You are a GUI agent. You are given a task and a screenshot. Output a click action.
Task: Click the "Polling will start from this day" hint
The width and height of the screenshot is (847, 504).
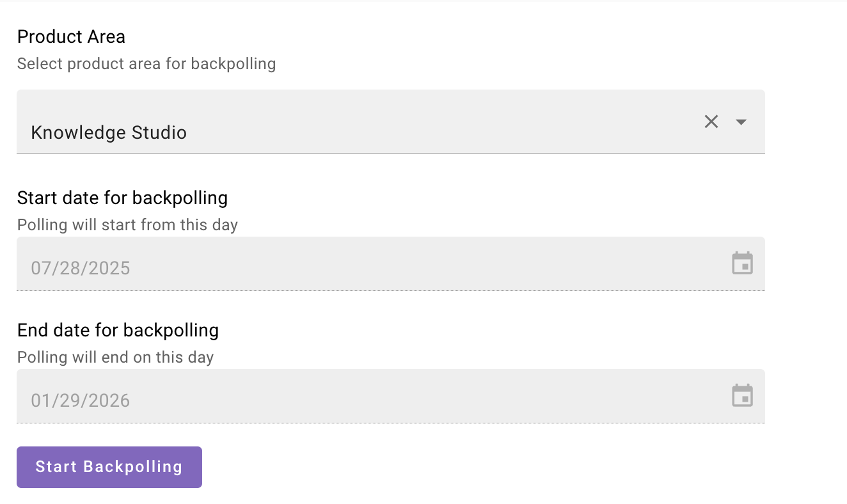(127, 225)
